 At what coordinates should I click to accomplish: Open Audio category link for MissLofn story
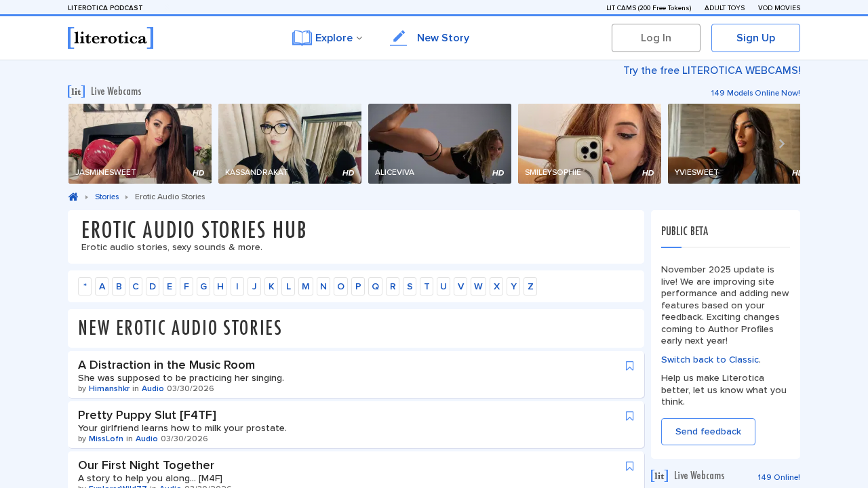(x=146, y=439)
